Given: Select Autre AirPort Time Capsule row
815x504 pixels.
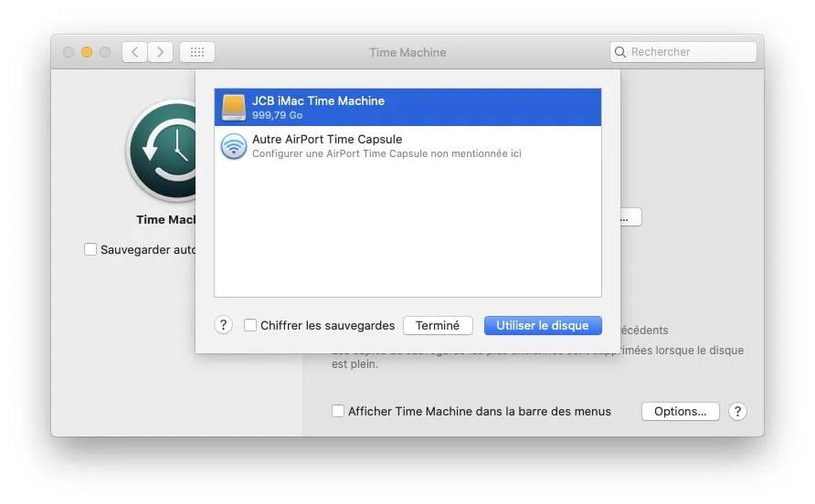Looking at the screenshot, I should [x=407, y=146].
